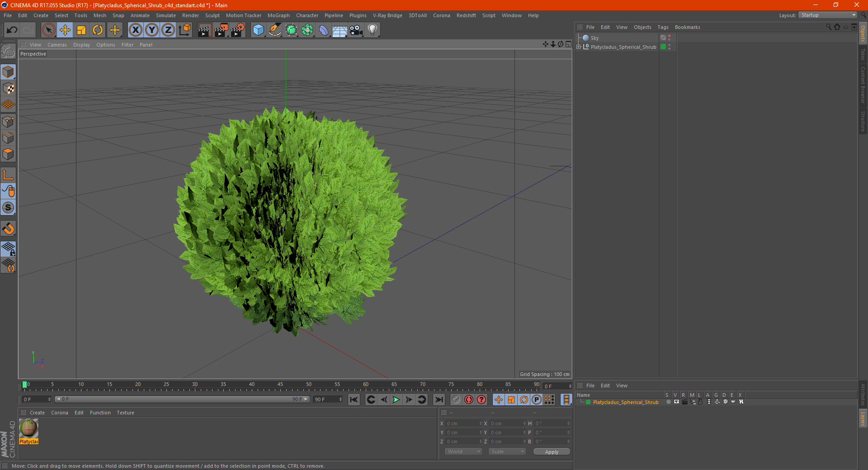Render the active view
The height and width of the screenshot is (470, 868).
point(204,30)
